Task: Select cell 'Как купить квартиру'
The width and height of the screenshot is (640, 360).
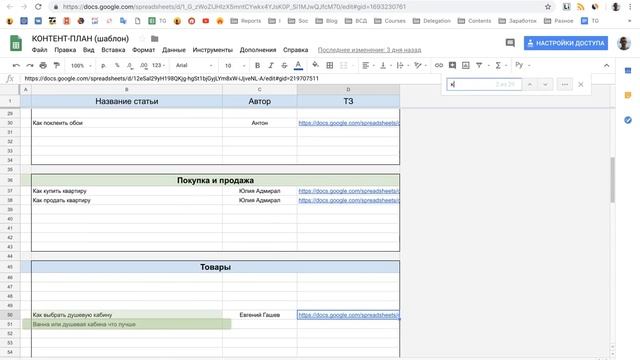Action: pos(127,191)
